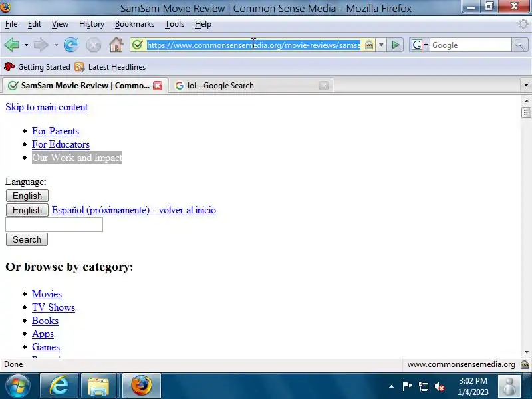Open the list all tabs dropdown
Screen dimensions: 532x399
(x=526, y=86)
